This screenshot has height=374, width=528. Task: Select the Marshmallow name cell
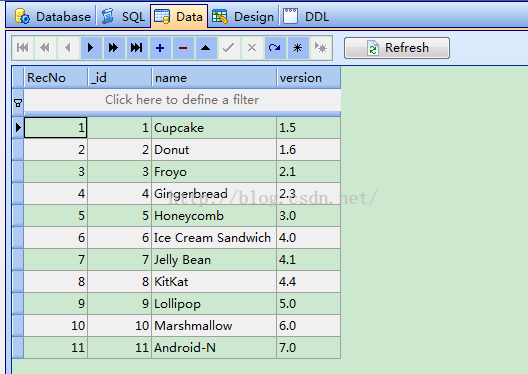(214, 326)
